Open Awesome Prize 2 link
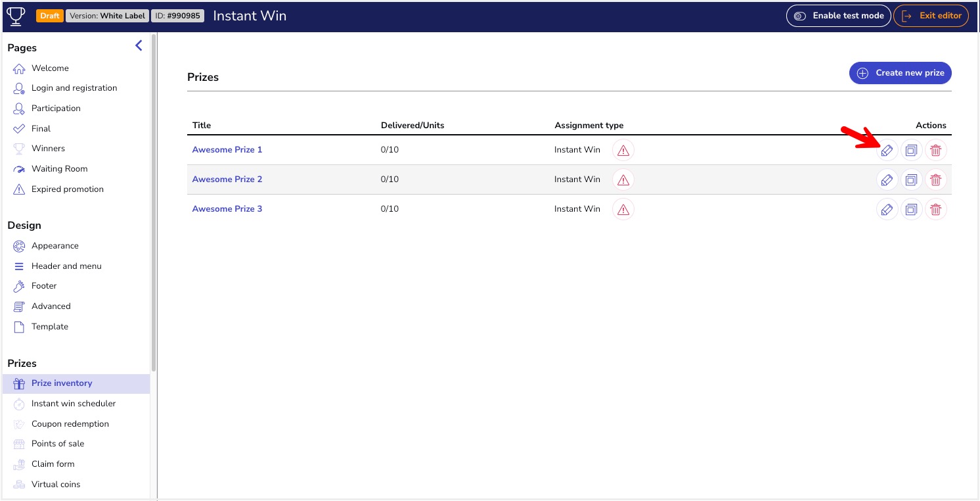The image size is (980, 501). coord(227,179)
